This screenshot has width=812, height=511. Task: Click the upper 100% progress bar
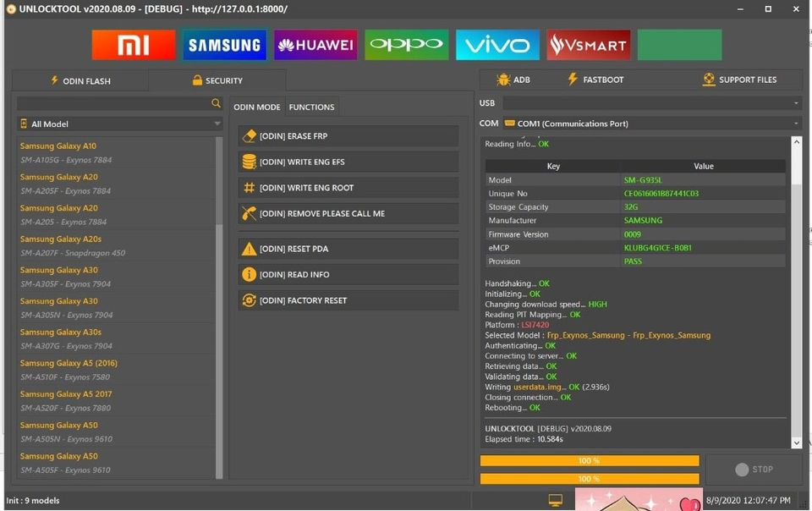tap(590, 461)
